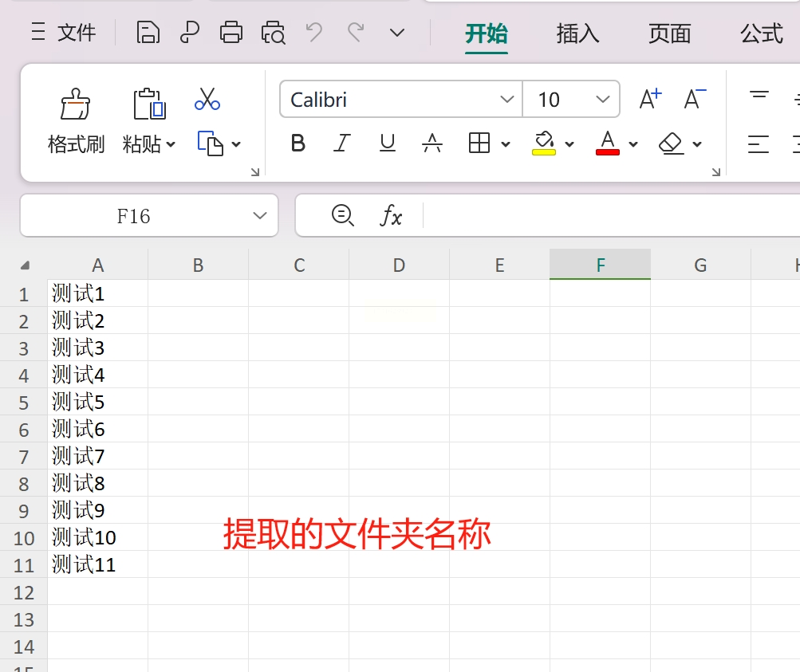This screenshot has width=800, height=672.
Task: Click the 粘贴 paste icon
Action: coord(149,104)
